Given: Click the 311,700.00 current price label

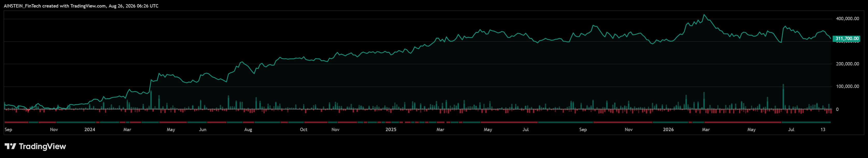Looking at the screenshot, I should click(x=847, y=39).
